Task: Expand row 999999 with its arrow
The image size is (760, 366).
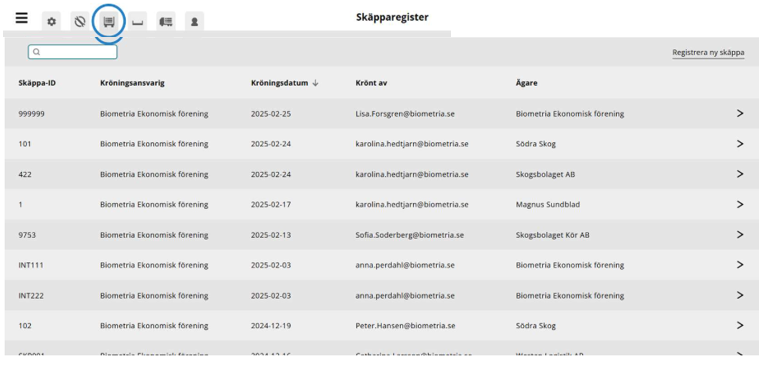Action: coord(740,113)
